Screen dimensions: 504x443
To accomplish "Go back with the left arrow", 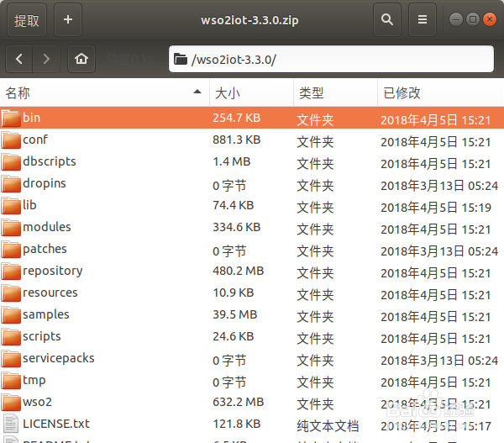I will pyautogui.click(x=19, y=59).
